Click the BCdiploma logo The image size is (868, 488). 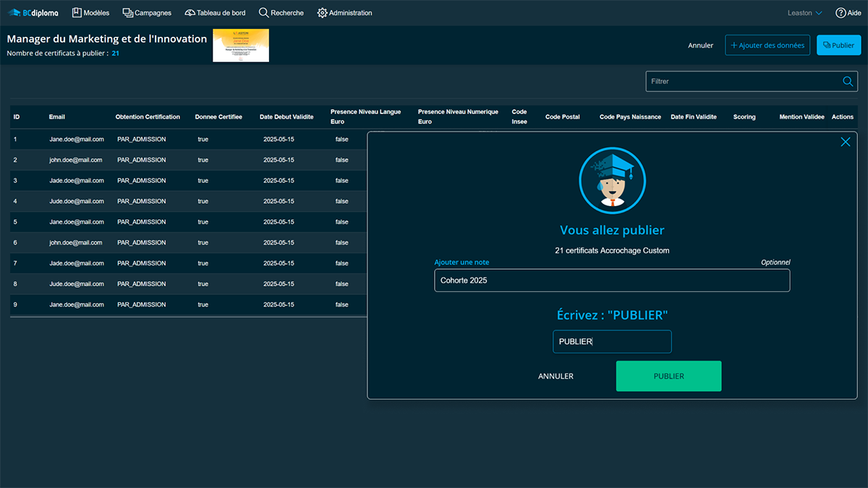click(33, 13)
